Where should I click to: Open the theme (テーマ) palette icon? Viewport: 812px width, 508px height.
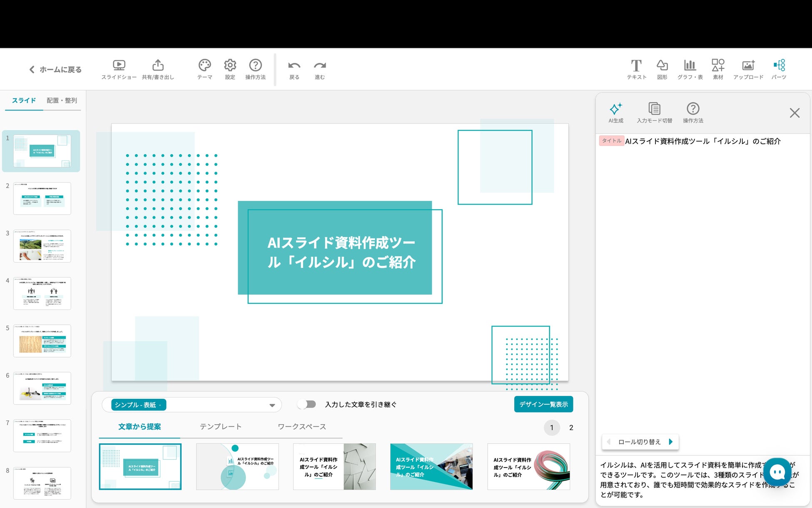[204, 66]
